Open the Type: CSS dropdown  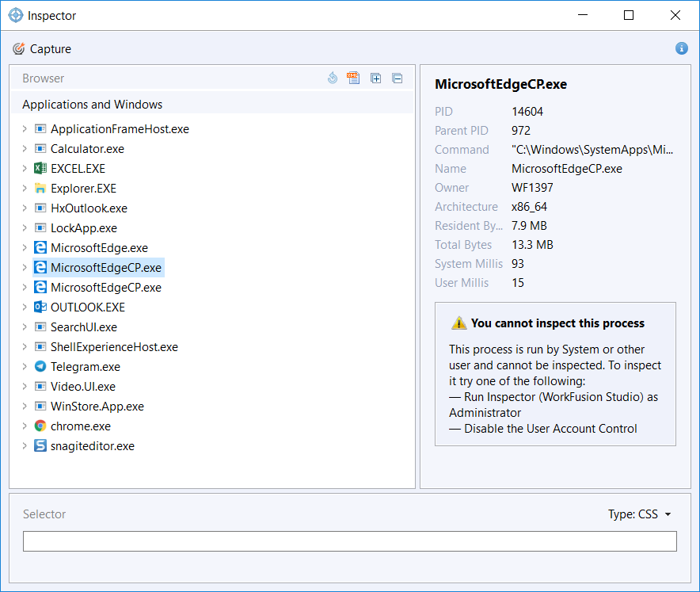(639, 514)
